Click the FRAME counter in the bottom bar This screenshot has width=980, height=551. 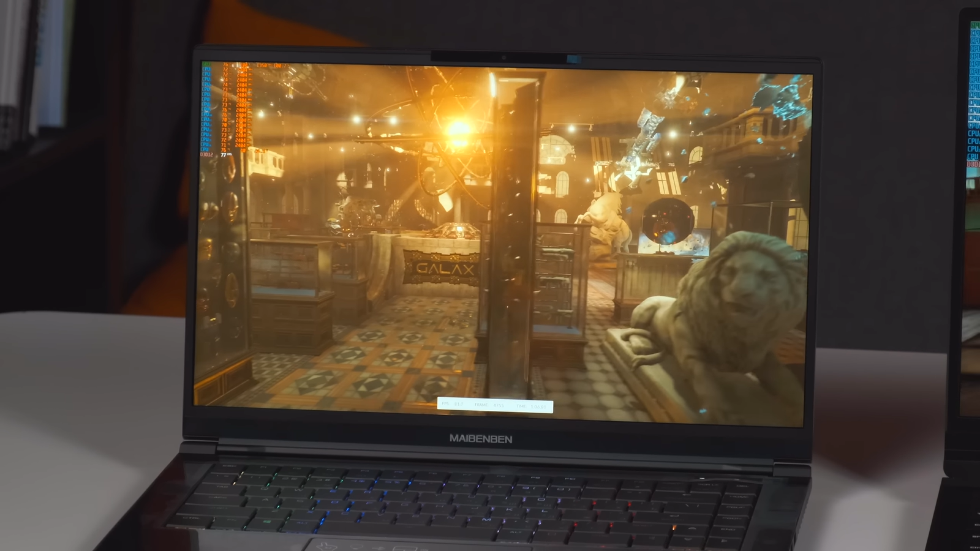pyautogui.click(x=489, y=405)
